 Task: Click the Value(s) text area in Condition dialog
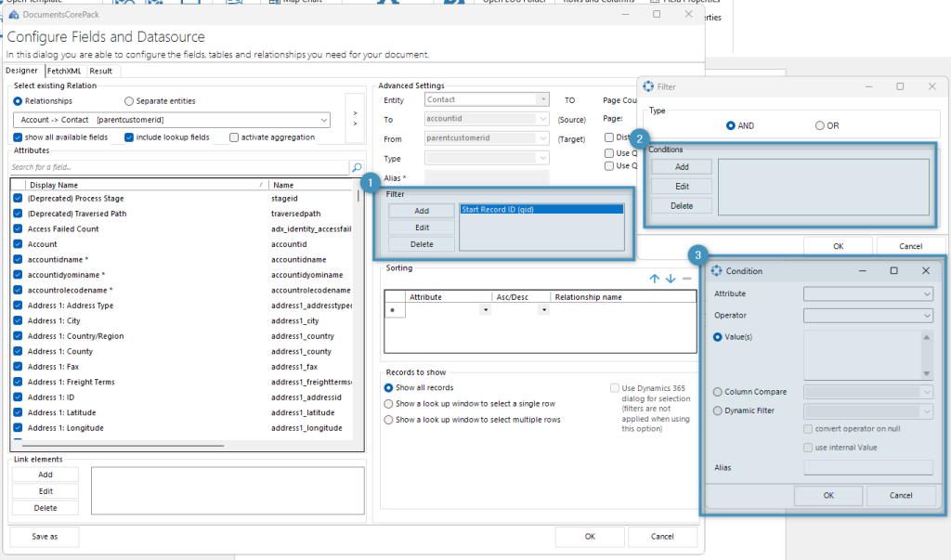pyautogui.click(x=863, y=356)
